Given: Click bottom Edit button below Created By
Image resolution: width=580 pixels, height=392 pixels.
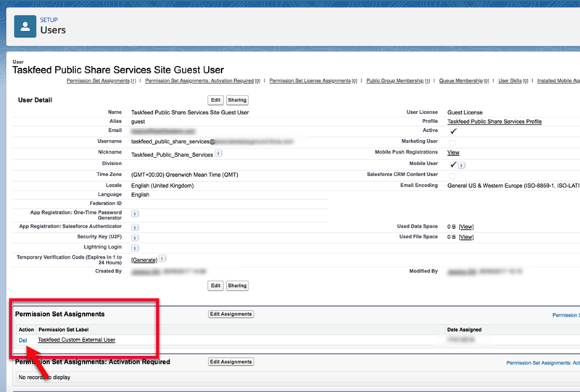Looking at the screenshot, I should (x=215, y=285).
